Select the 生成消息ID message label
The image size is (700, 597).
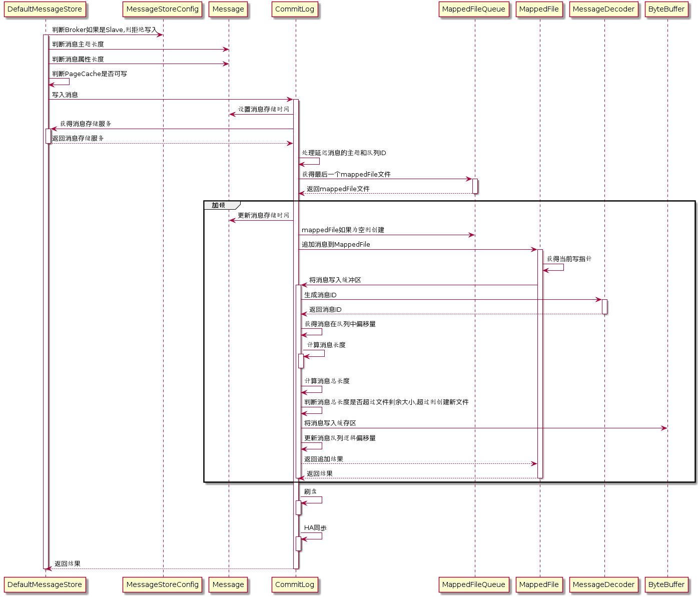[320, 295]
